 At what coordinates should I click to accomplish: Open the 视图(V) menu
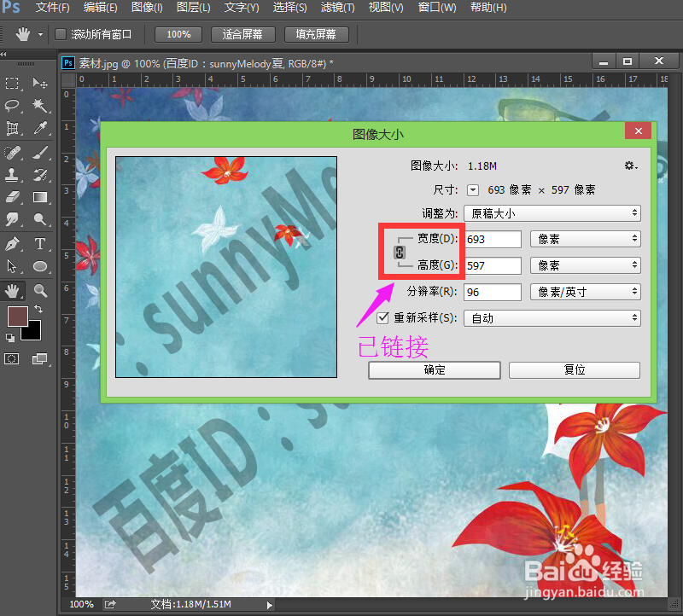(386, 8)
